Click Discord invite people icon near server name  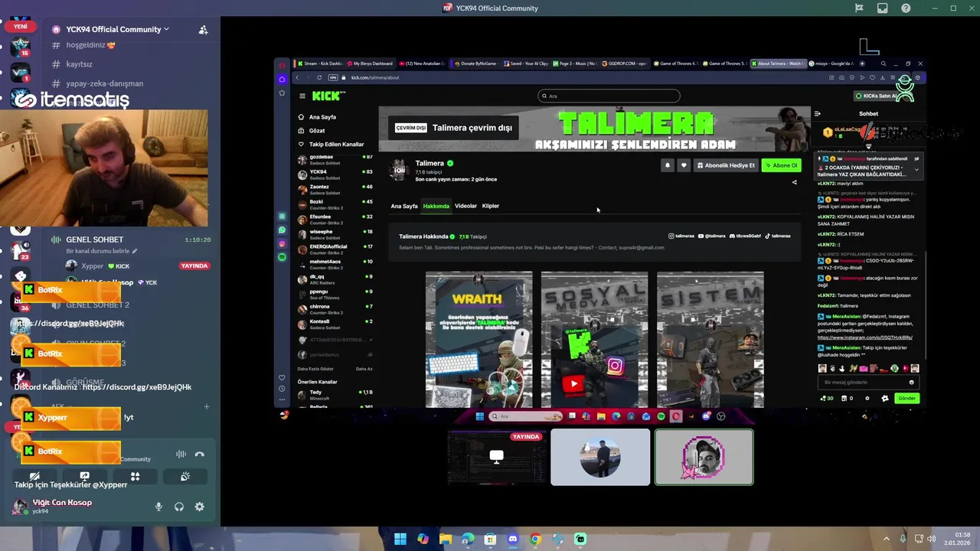click(x=203, y=30)
